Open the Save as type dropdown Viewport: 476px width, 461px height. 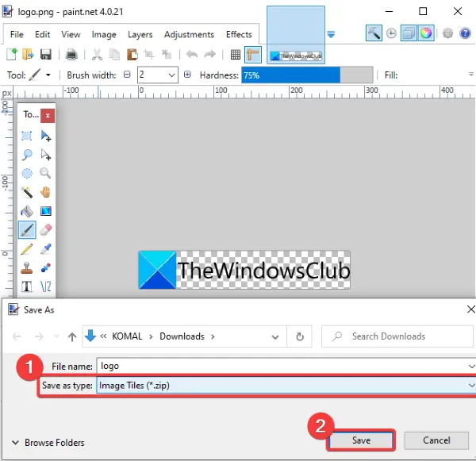(286, 385)
